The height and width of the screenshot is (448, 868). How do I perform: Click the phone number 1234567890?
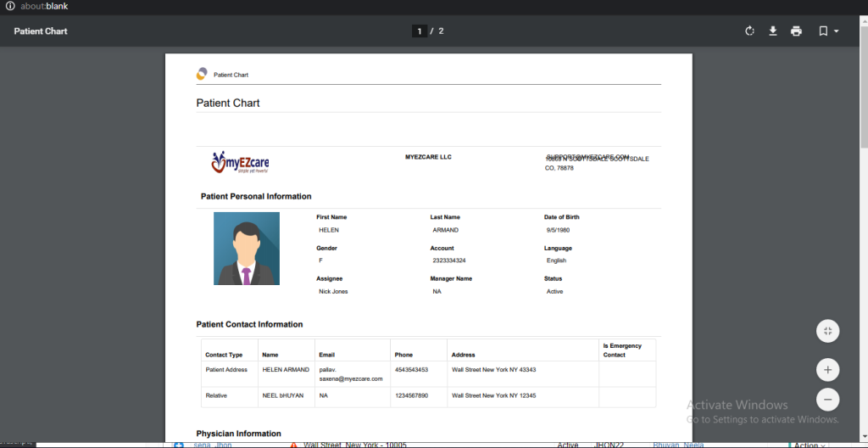411,395
